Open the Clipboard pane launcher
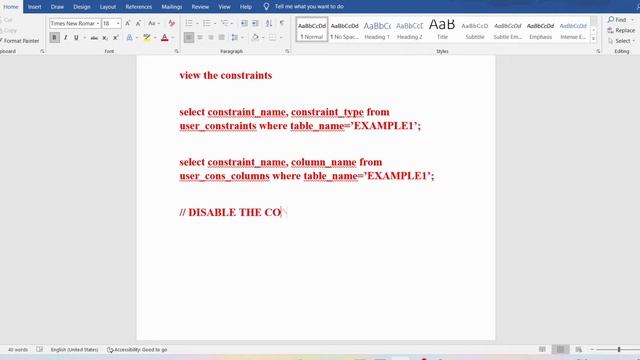The width and height of the screenshot is (640, 360). [42, 51]
